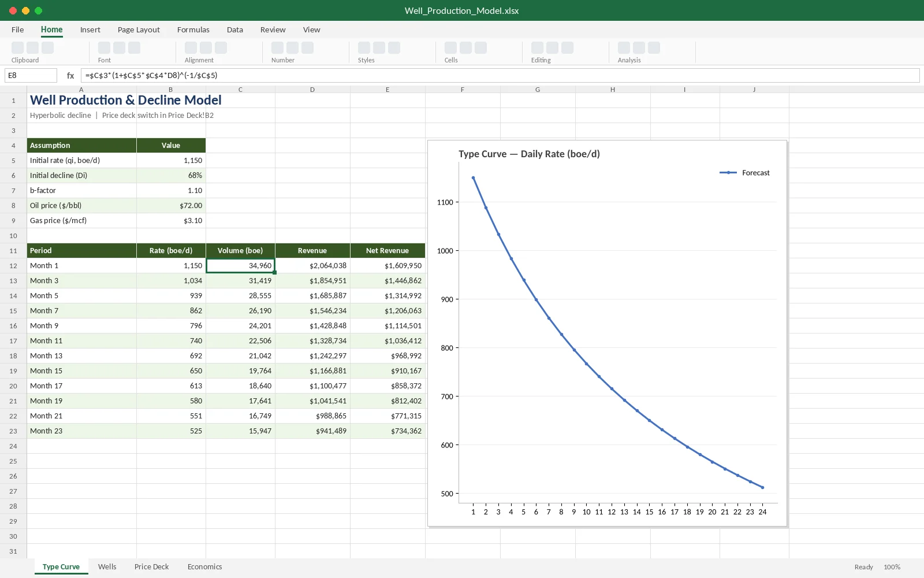
Task: Click the Forecast legend entry in chart
Action: click(x=744, y=173)
